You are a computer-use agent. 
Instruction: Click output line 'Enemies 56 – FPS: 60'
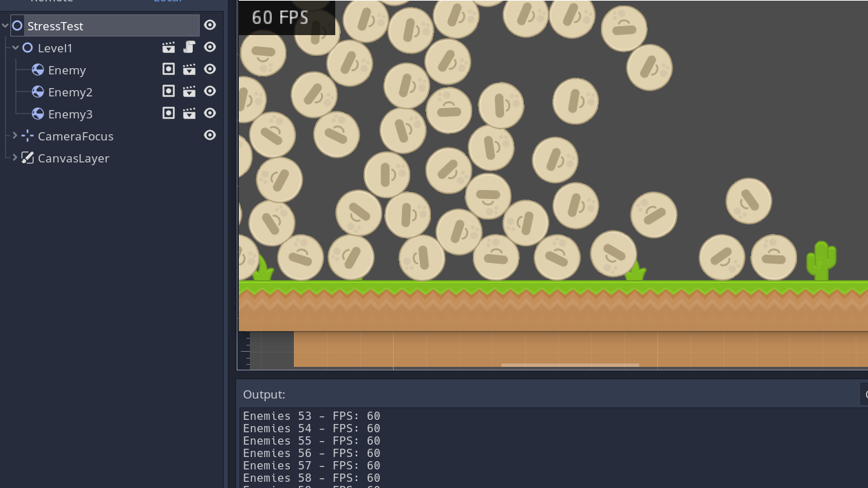pos(312,453)
